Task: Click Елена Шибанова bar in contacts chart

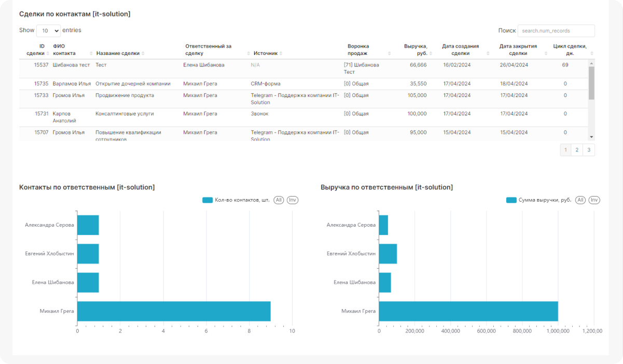Action: tap(88, 283)
